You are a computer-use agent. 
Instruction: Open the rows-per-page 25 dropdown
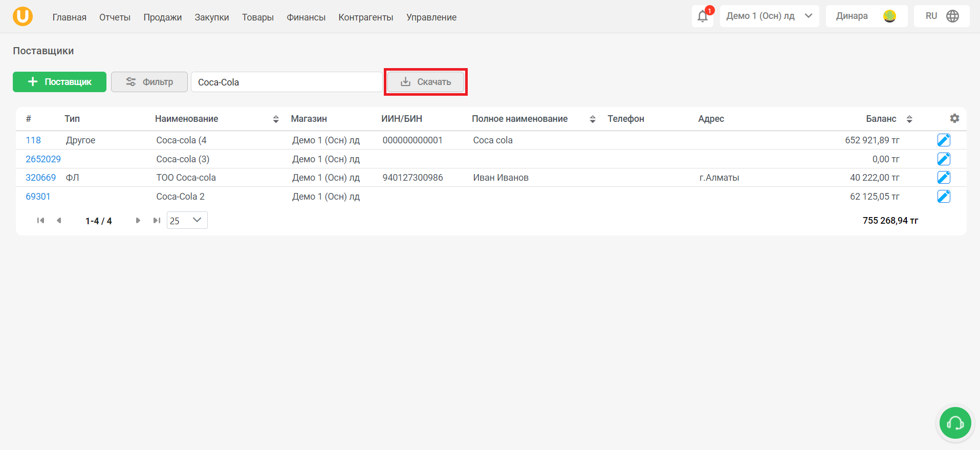187,220
